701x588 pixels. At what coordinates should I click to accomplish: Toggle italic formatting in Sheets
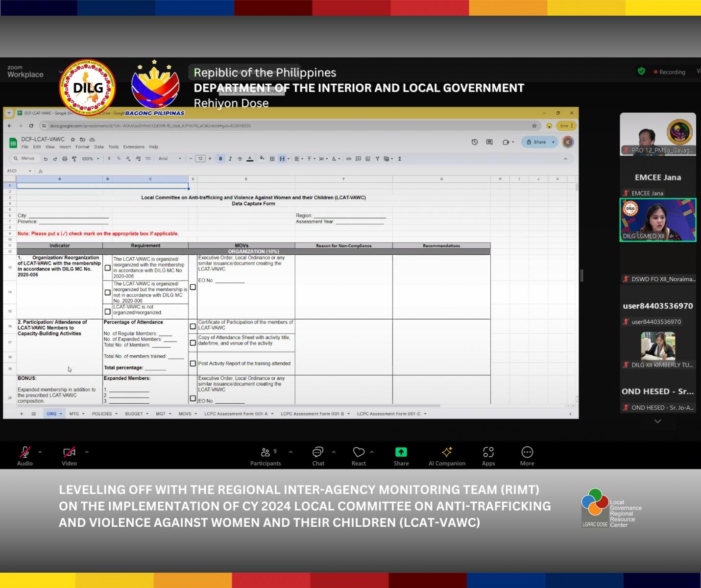(230, 159)
